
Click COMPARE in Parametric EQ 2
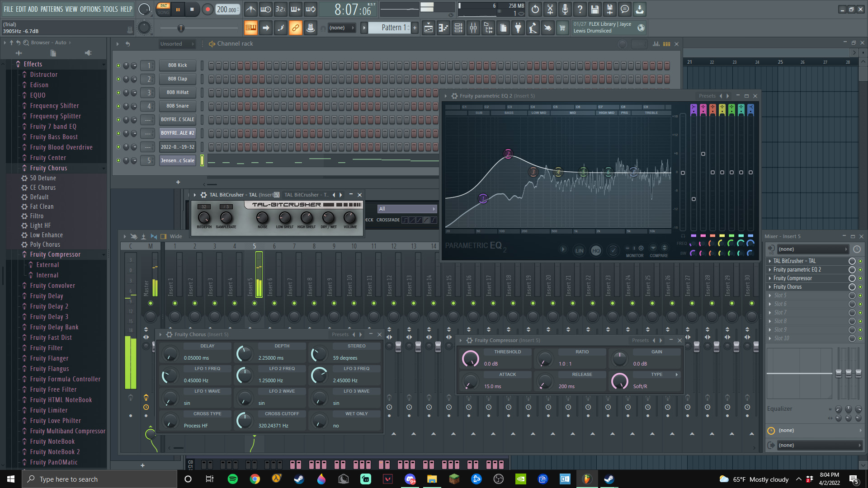tap(659, 255)
